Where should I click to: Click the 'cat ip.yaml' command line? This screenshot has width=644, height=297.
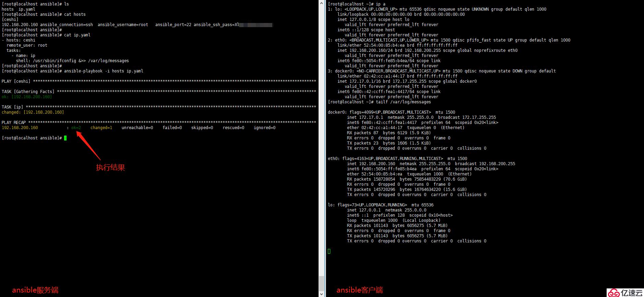[46, 35]
